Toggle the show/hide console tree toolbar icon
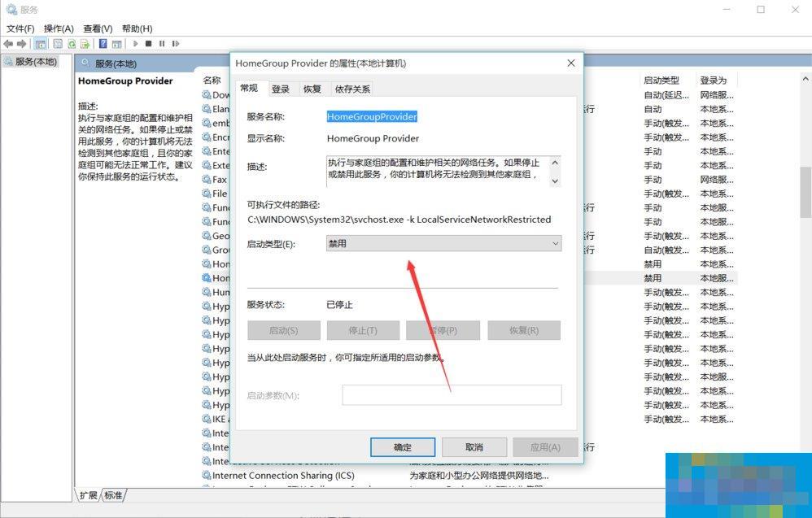The height and width of the screenshot is (518, 812). [x=41, y=44]
